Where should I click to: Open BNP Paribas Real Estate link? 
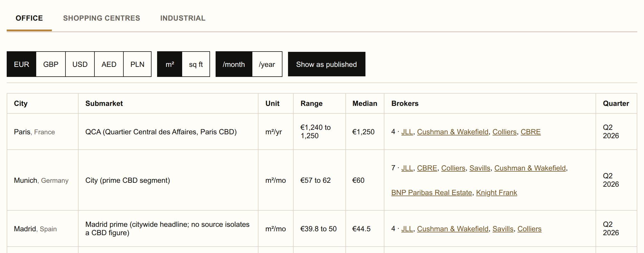(x=431, y=193)
